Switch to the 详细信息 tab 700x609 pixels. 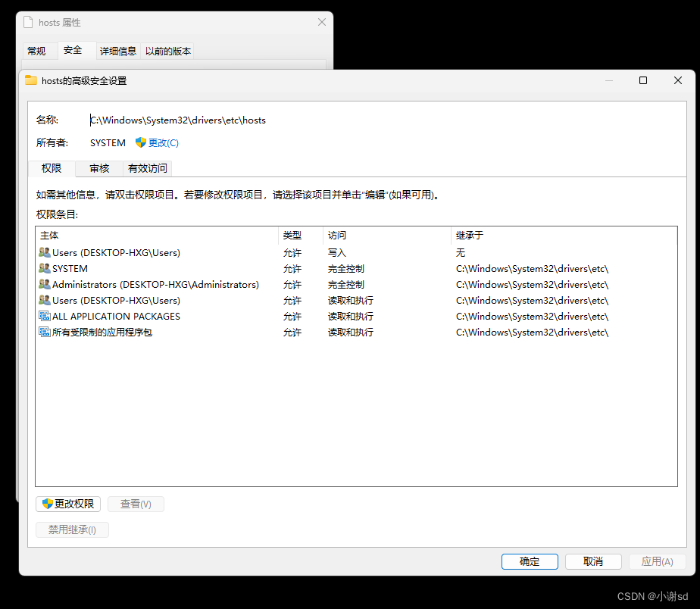click(x=117, y=50)
